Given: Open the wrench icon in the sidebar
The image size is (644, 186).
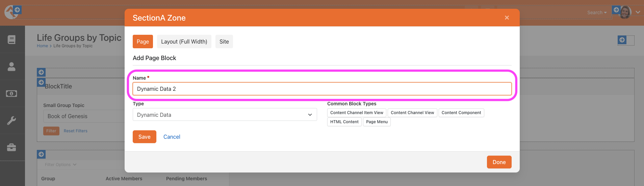Looking at the screenshot, I should click(x=11, y=121).
